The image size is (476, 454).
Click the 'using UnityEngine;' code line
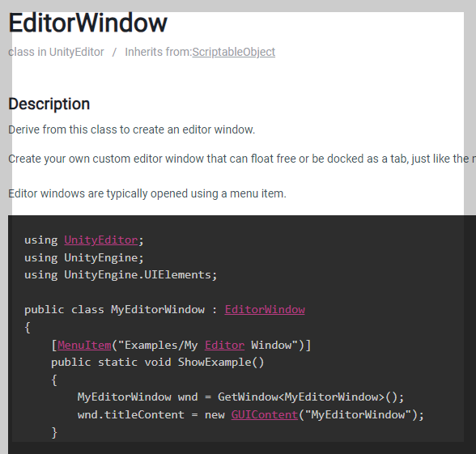click(84, 257)
